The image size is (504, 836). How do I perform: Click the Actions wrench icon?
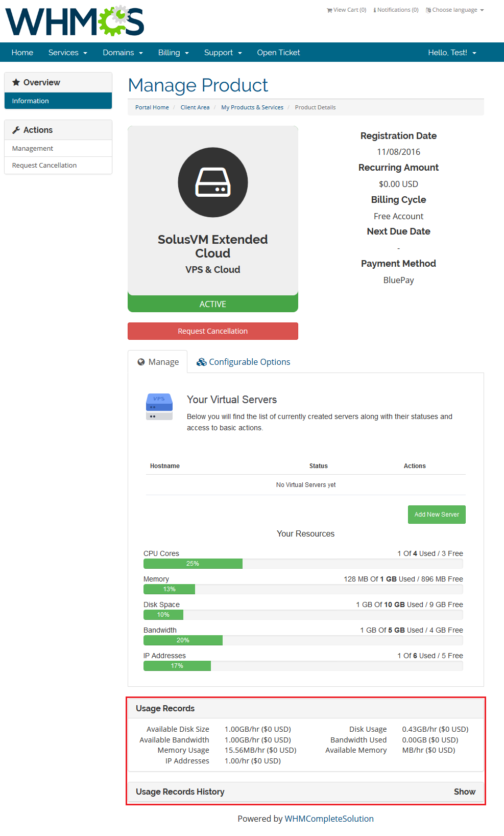click(x=16, y=130)
